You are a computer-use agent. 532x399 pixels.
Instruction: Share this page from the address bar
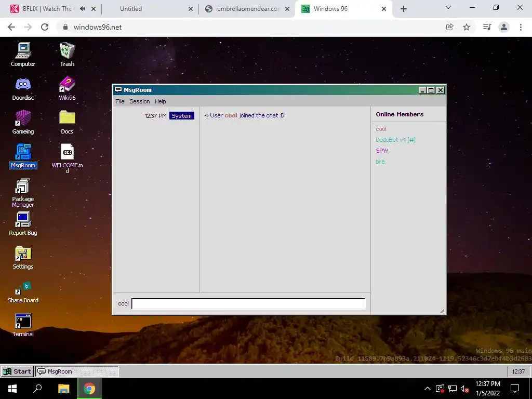point(449,27)
